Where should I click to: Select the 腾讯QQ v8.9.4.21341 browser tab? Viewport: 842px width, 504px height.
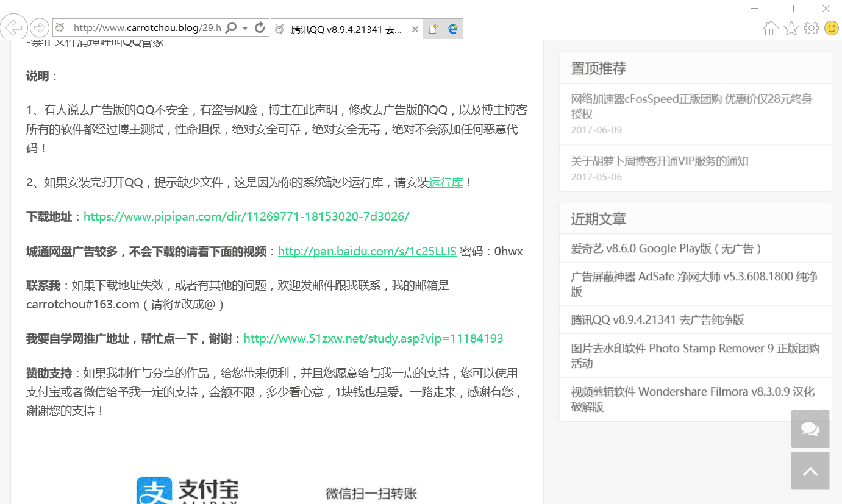(346, 29)
